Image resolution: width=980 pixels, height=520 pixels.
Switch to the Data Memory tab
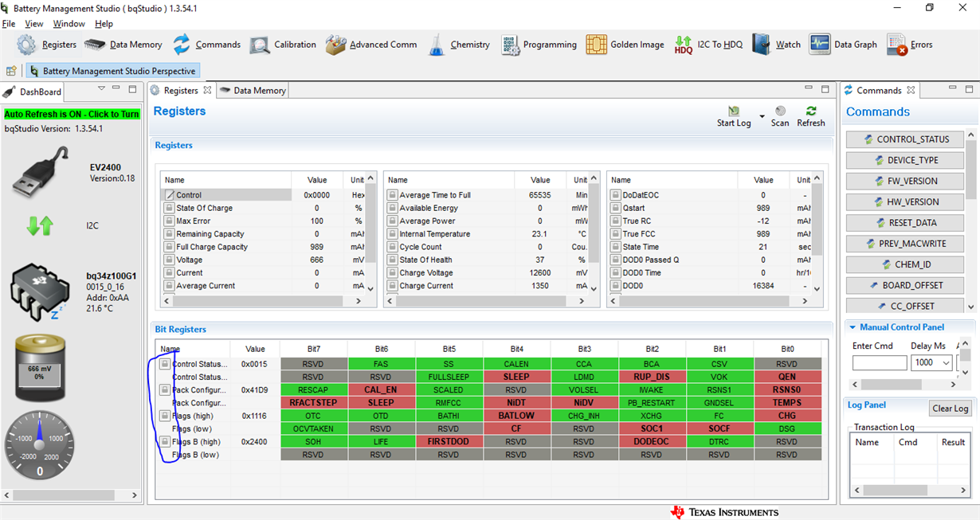pos(253,91)
